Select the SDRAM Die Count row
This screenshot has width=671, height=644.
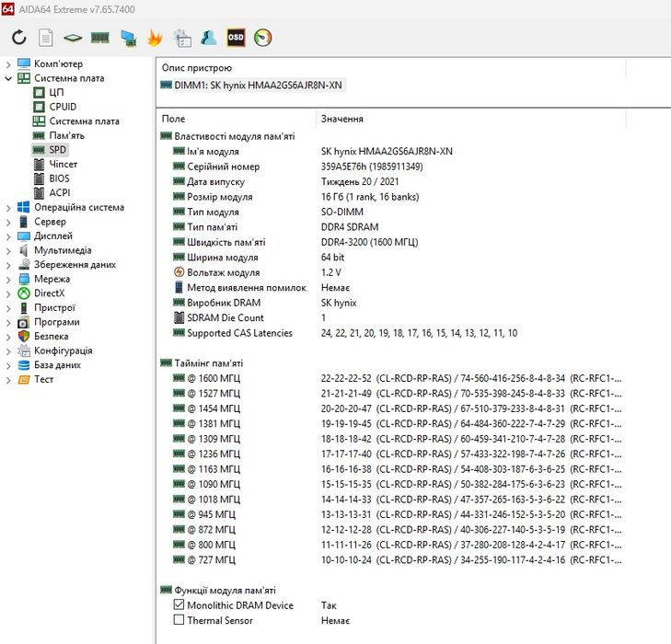[x=390, y=317]
